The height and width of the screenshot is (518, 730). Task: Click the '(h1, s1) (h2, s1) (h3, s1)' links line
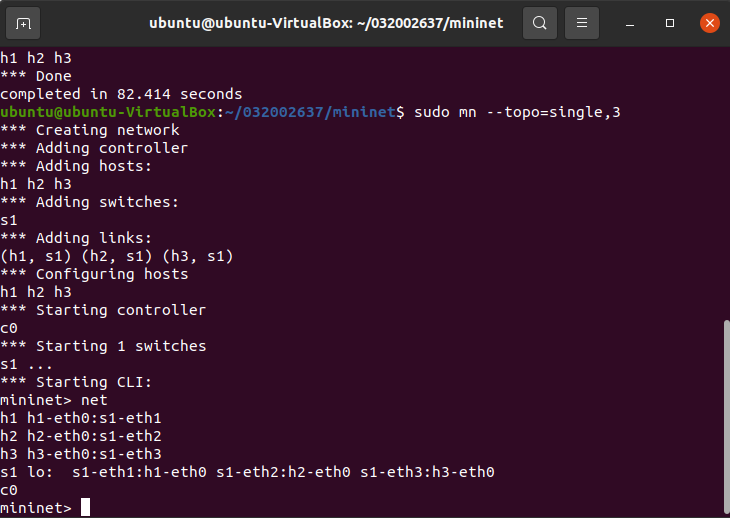pyautogui.click(x=116, y=256)
